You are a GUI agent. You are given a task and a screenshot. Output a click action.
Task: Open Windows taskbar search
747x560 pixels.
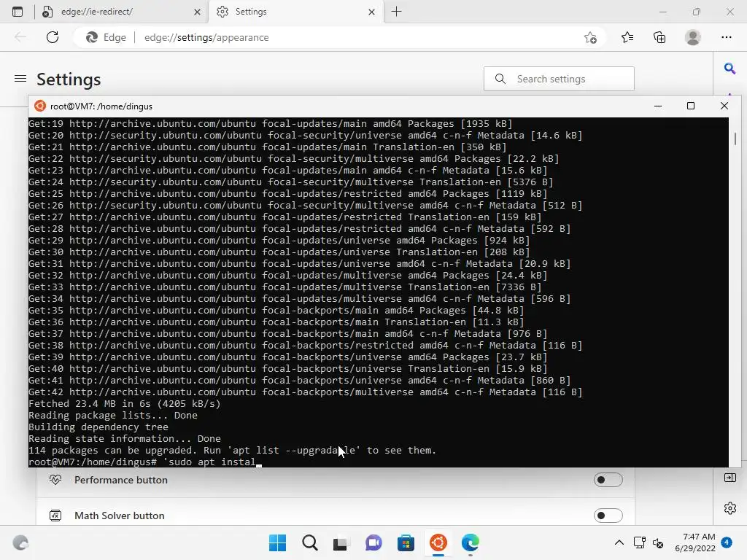point(309,542)
